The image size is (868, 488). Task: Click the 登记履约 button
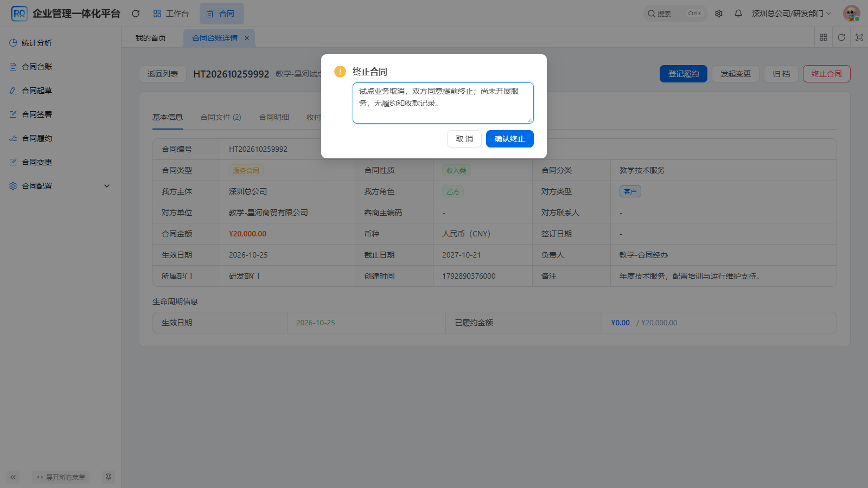pyautogui.click(x=684, y=74)
